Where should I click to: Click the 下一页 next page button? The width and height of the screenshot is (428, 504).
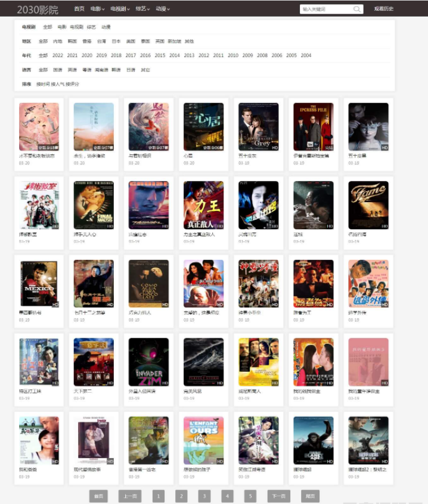279,496
